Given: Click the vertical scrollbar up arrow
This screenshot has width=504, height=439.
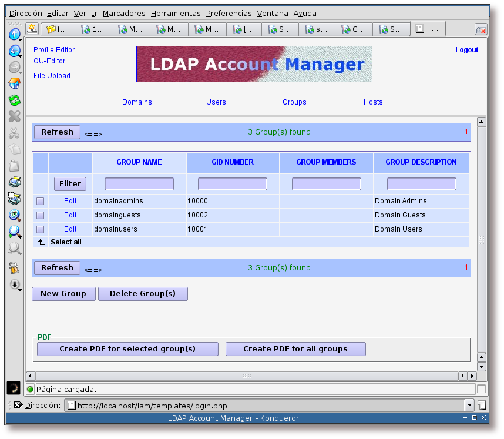Looking at the screenshot, I should pos(482,122).
